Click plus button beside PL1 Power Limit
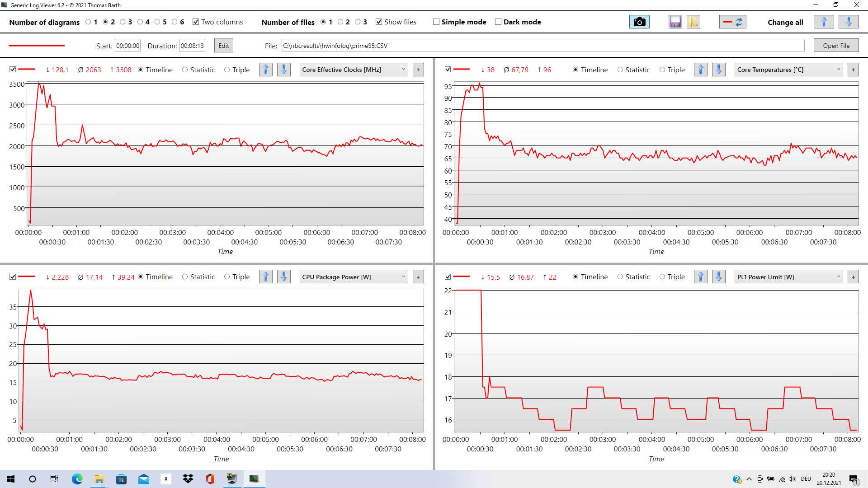 pyautogui.click(x=853, y=277)
